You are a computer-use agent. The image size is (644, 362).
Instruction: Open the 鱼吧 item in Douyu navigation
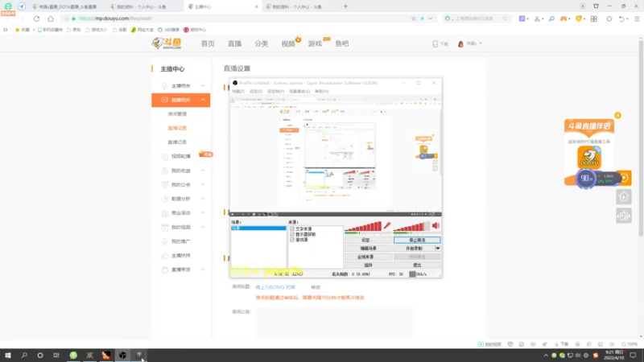pyautogui.click(x=341, y=43)
